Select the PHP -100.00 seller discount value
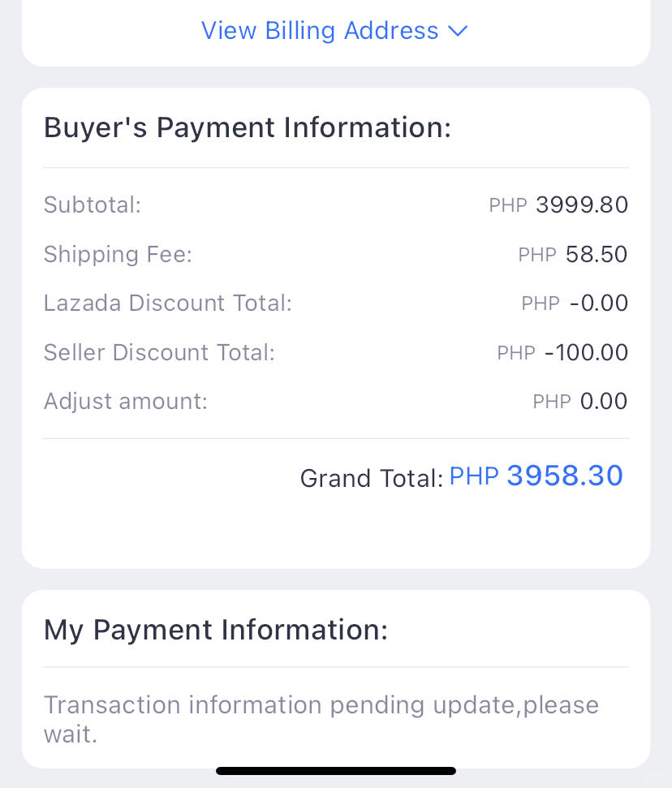This screenshot has width=672, height=788. 562,352
